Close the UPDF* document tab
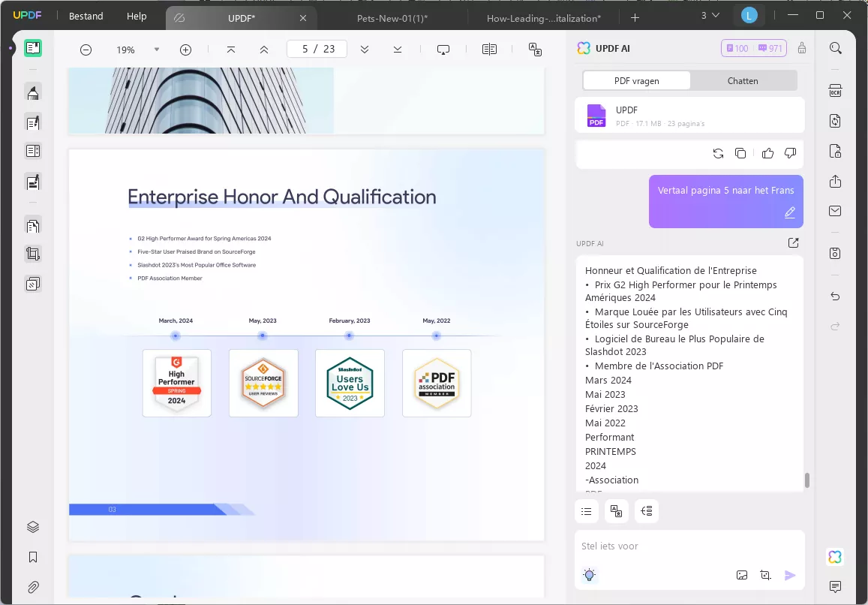The height and width of the screenshot is (605, 868). [x=303, y=18]
